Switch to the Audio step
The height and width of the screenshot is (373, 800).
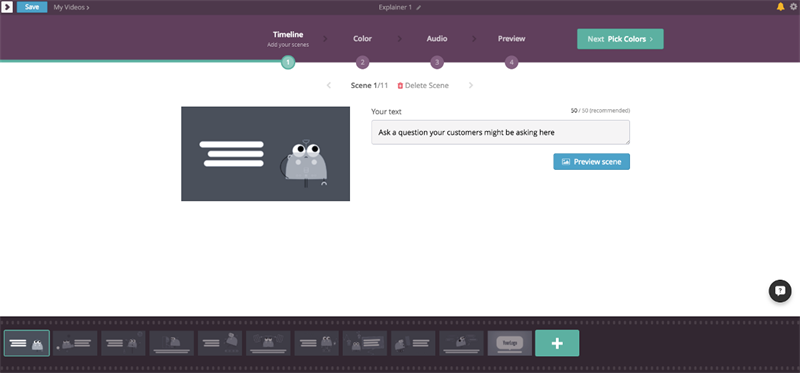437,38
